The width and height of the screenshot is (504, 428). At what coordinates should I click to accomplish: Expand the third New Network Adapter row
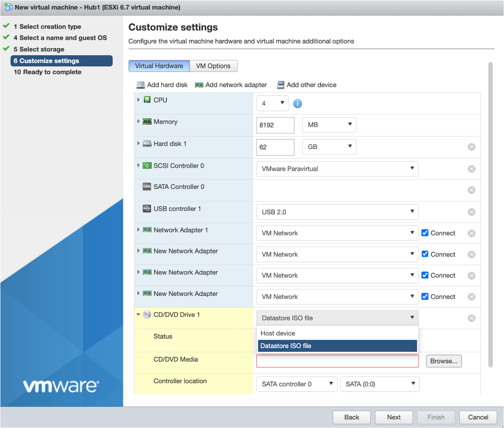coord(139,293)
